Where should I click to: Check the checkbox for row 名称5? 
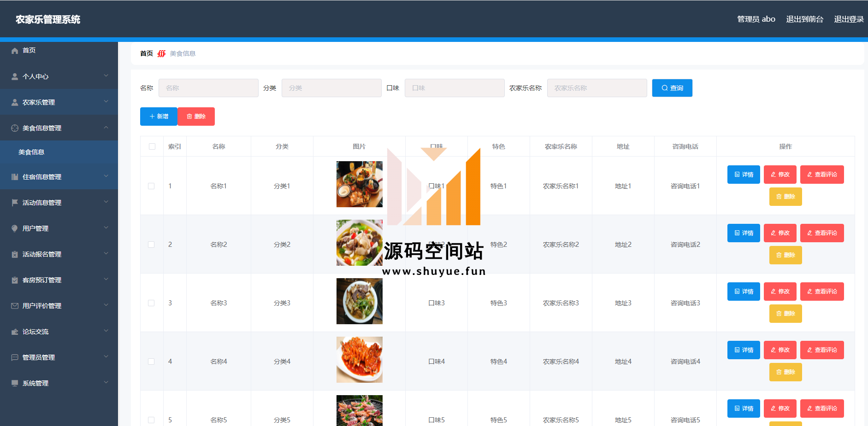[x=151, y=420]
